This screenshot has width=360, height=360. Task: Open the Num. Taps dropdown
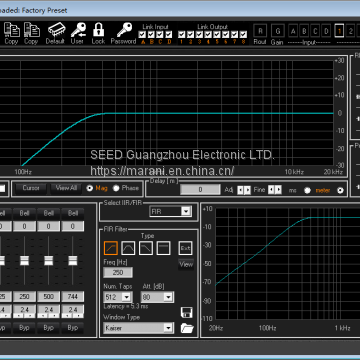pyautogui.click(x=118, y=297)
